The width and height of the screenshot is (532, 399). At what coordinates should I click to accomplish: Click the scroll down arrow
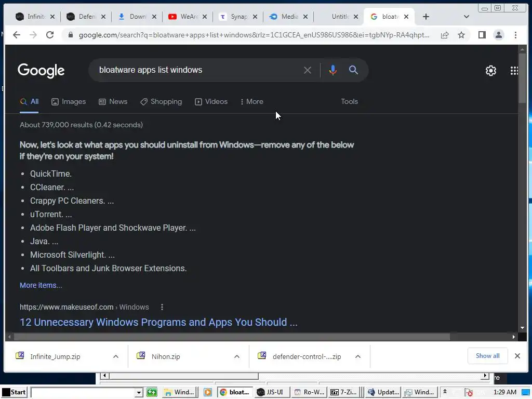(x=522, y=328)
